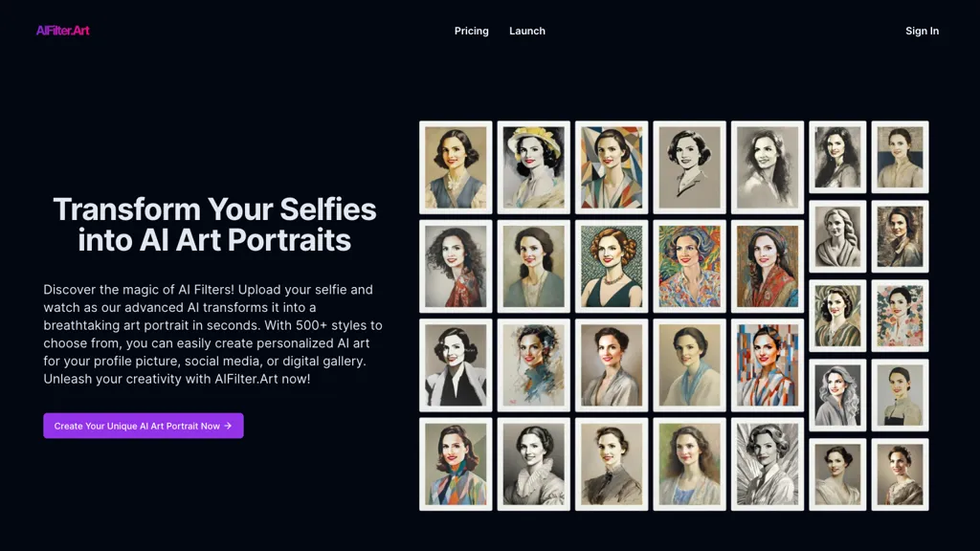Click the portrait with multicolored geometric scarf

click(x=456, y=463)
